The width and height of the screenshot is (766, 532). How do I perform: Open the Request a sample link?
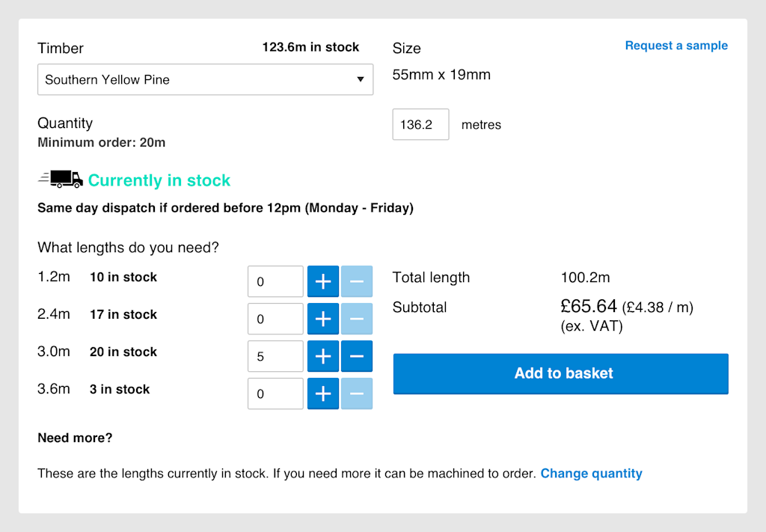point(676,46)
